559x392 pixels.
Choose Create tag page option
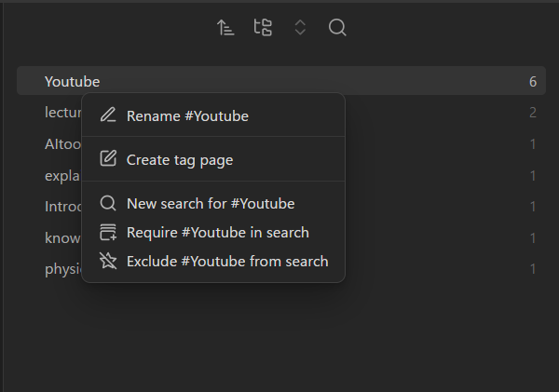tap(213, 159)
